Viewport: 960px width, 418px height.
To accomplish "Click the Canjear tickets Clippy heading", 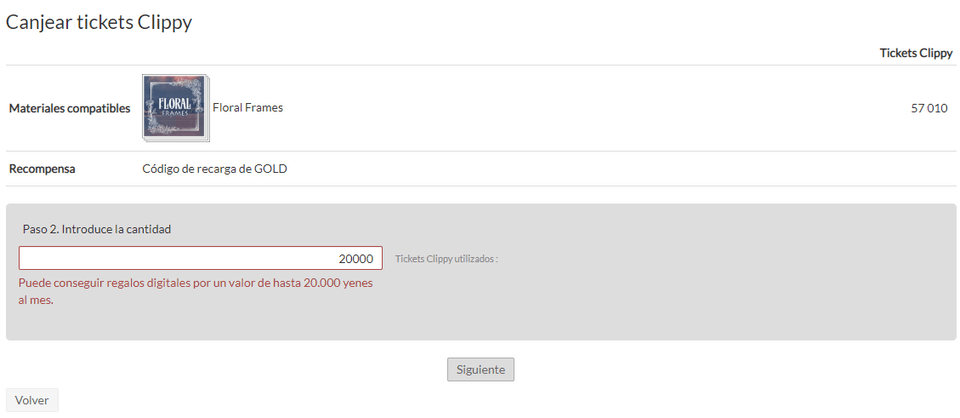I will click(x=99, y=23).
